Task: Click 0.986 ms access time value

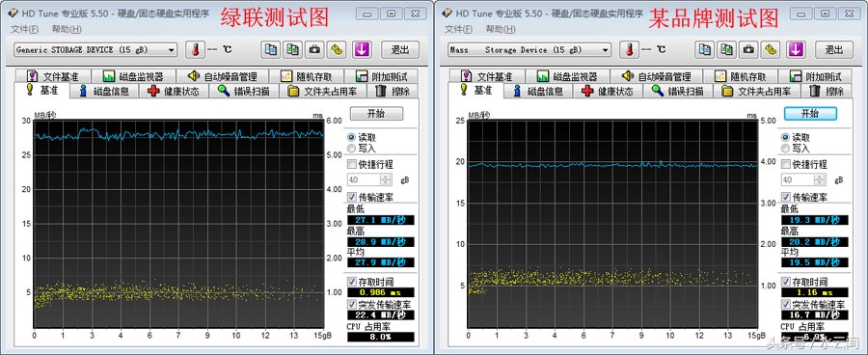Action: point(381,292)
